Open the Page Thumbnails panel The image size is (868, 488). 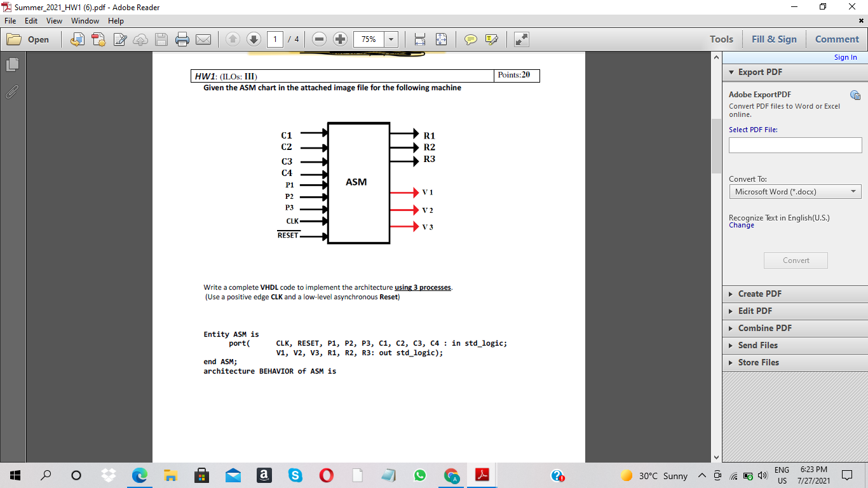pyautogui.click(x=13, y=64)
